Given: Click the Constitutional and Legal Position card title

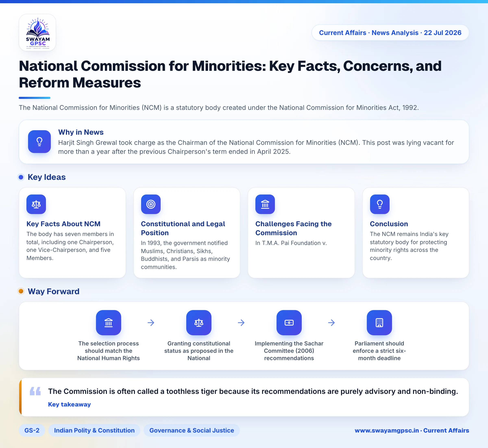Looking at the screenshot, I should coord(183,228).
